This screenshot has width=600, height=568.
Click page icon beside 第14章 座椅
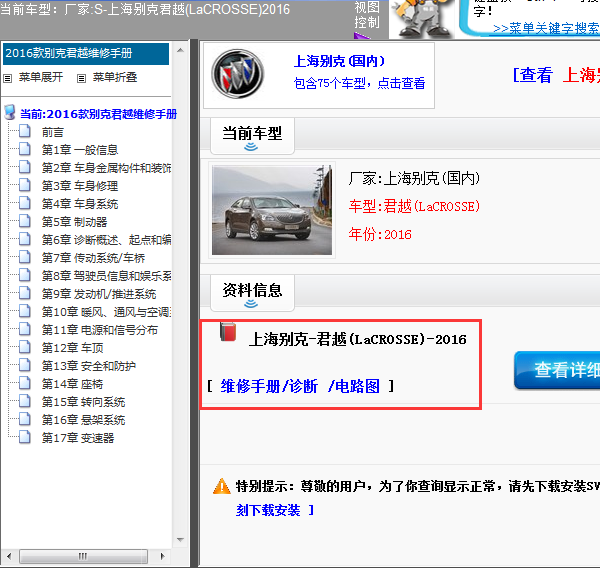25,383
